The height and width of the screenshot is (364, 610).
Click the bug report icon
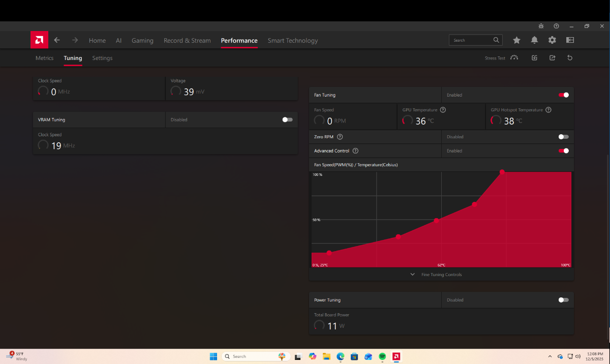(541, 26)
